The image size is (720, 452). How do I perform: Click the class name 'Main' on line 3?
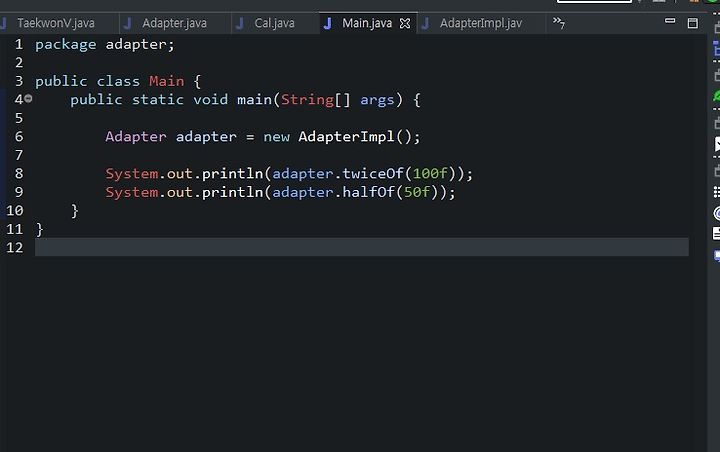tap(166, 81)
